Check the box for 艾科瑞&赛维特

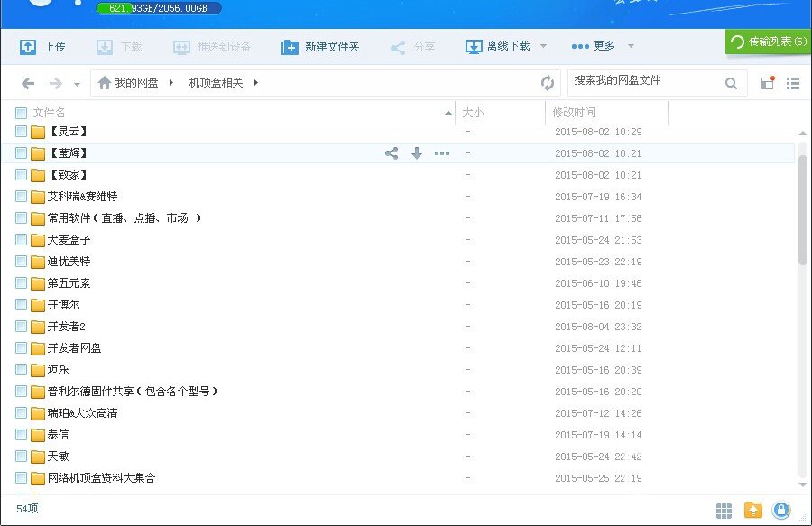pyautogui.click(x=21, y=197)
